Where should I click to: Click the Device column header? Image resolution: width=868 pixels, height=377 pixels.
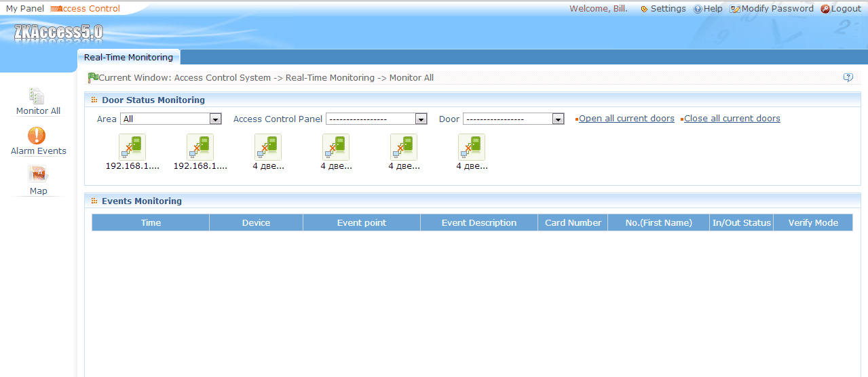coord(256,222)
